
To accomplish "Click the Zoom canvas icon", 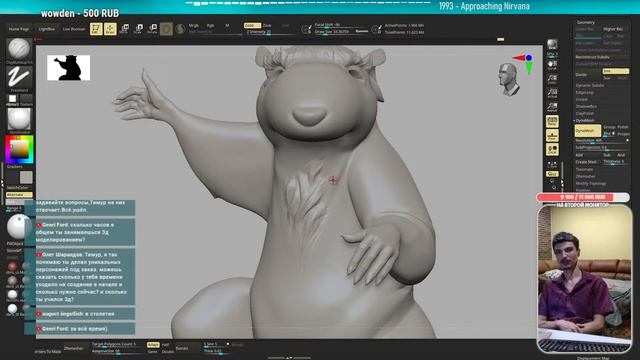I will click(x=552, y=79).
